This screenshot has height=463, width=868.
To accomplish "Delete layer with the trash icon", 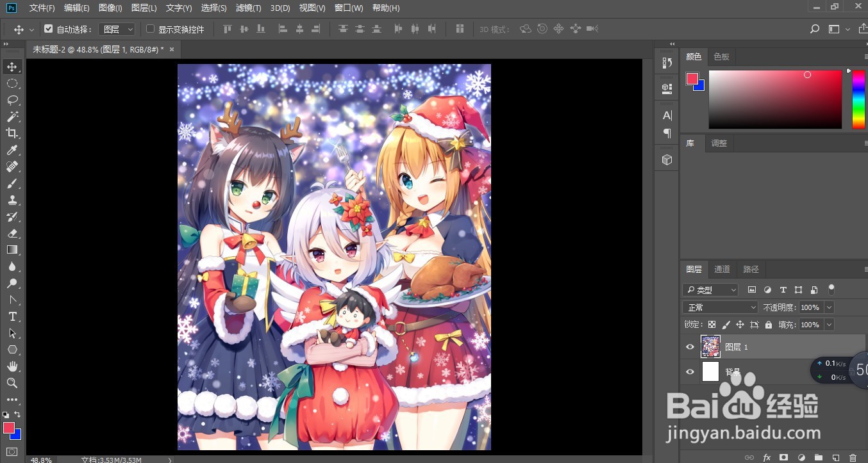I will [x=853, y=458].
